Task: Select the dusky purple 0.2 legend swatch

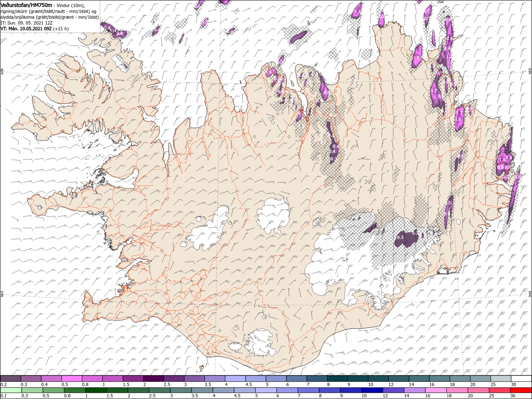Action: pyautogui.click(x=10, y=379)
